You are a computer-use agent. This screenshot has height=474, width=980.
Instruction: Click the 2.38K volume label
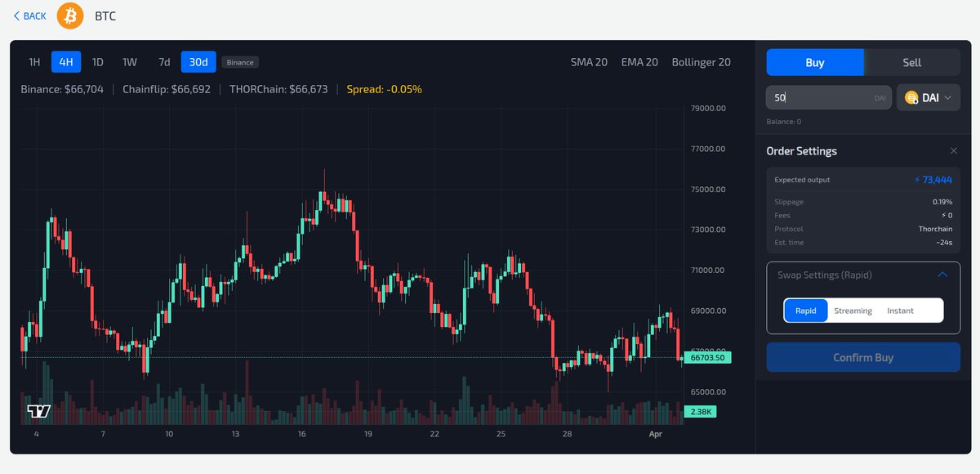click(x=702, y=412)
